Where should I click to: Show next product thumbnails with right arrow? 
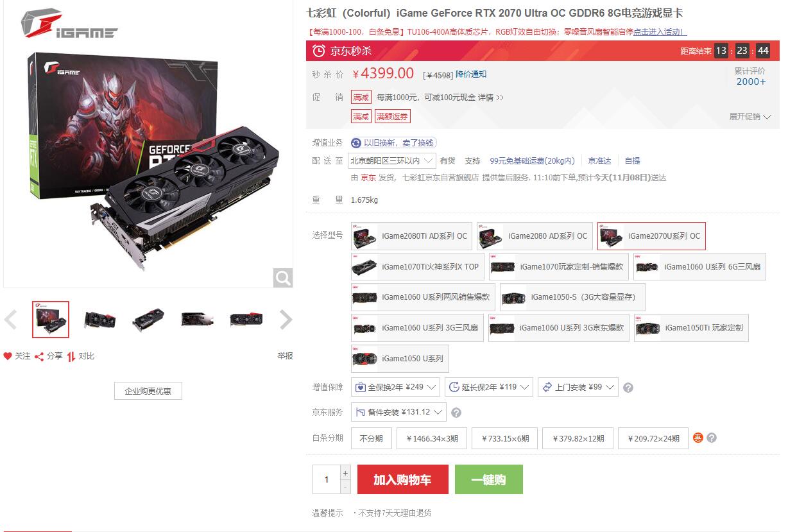click(x=286, y=320)
